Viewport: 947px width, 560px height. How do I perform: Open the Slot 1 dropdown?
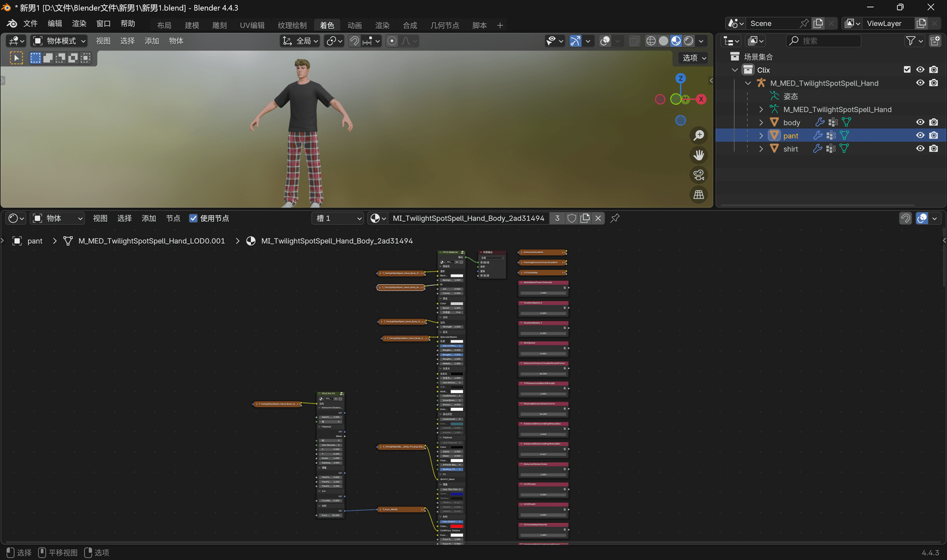coord(338,218)
